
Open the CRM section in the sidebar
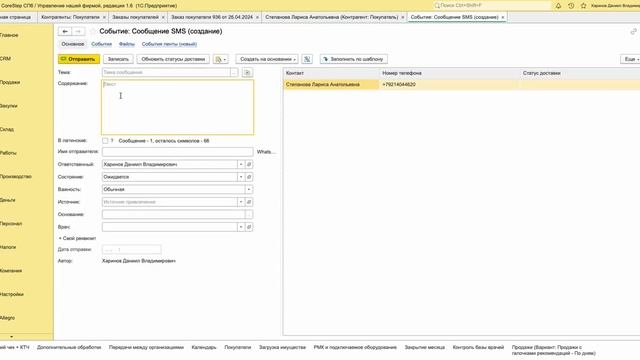click(6, 59)
